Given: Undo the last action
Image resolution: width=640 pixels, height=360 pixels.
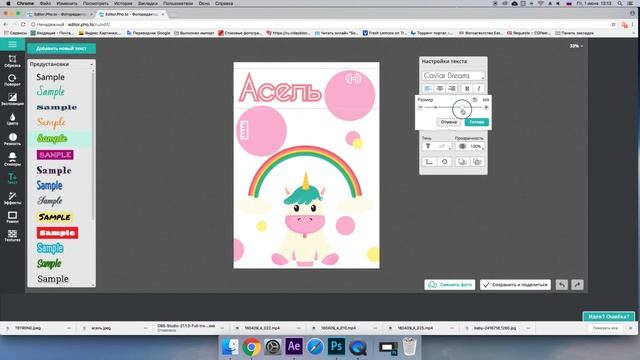Looking at the screenshot, I should pyautogui.click(x=562, y=284).
